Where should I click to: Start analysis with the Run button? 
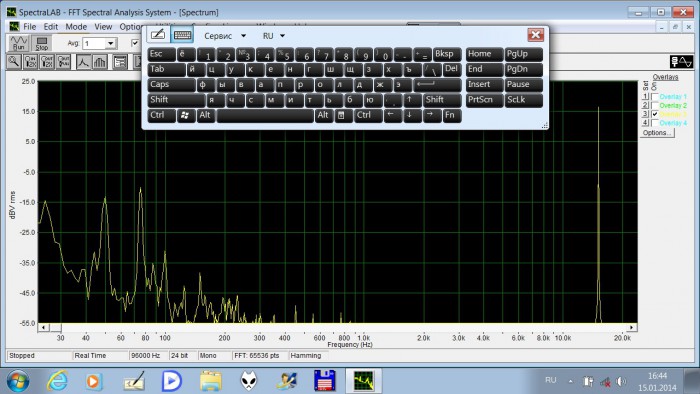click(18, 43)
